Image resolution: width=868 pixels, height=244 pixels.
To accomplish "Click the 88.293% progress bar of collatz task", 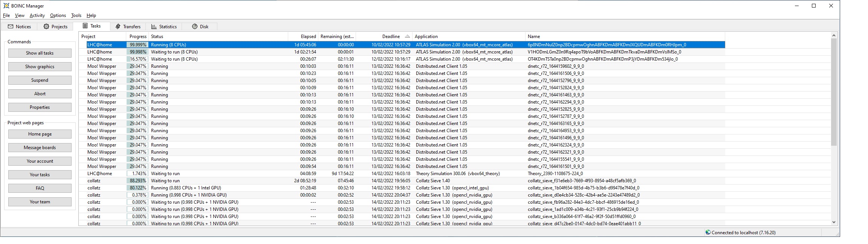I will point(137,181).
